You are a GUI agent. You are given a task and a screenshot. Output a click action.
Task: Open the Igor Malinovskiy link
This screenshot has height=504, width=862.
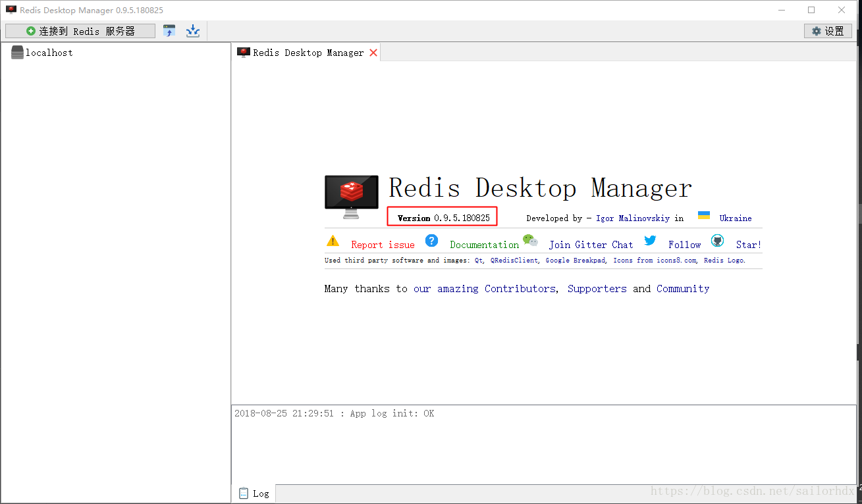[x=633, y=218]
